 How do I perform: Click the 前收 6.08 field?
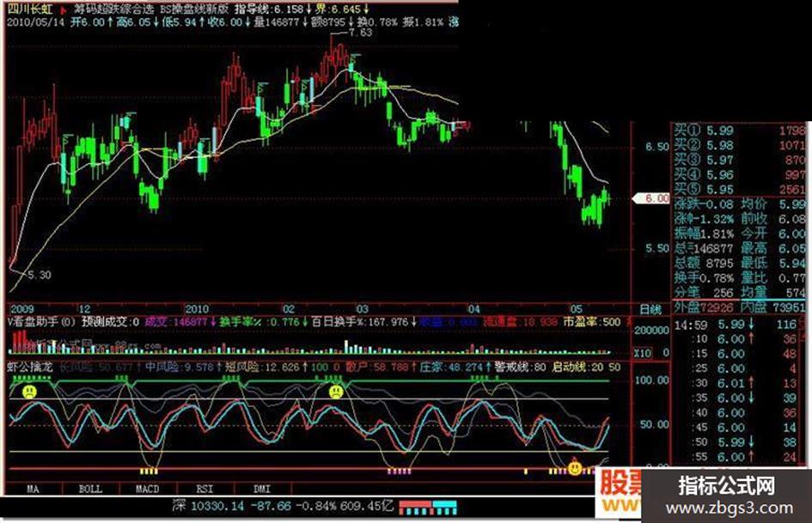(x=773, y=219)
